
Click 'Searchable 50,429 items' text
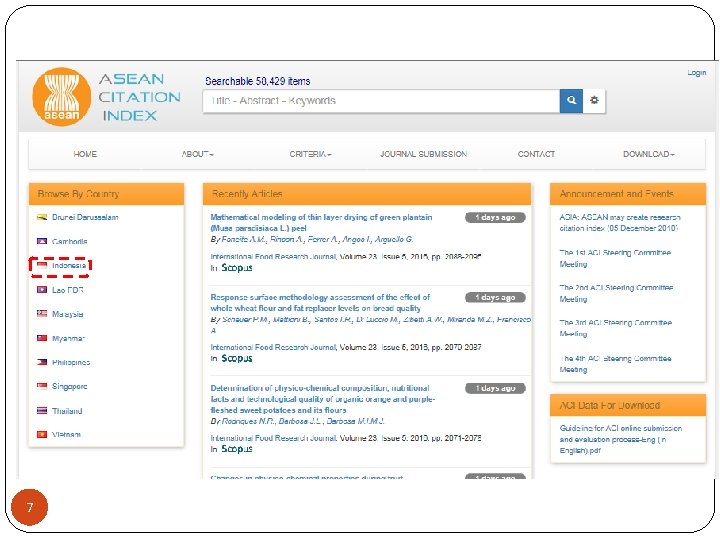click(x=258, y=81)
